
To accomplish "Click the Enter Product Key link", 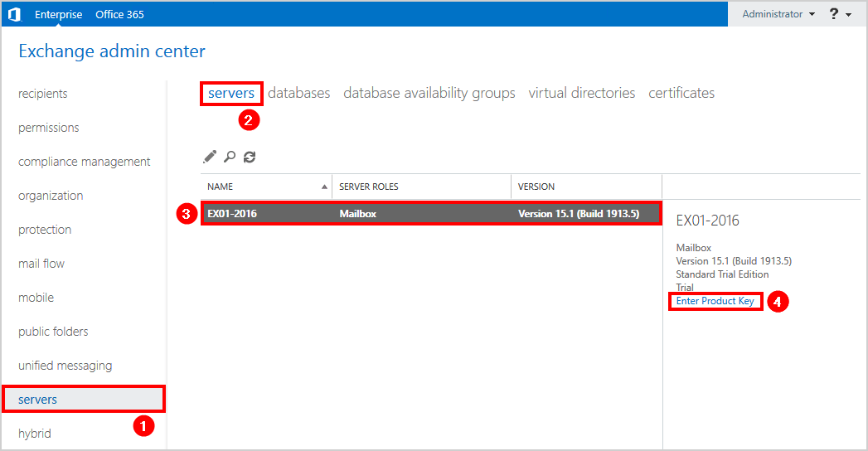I will [x=715, y=301].
